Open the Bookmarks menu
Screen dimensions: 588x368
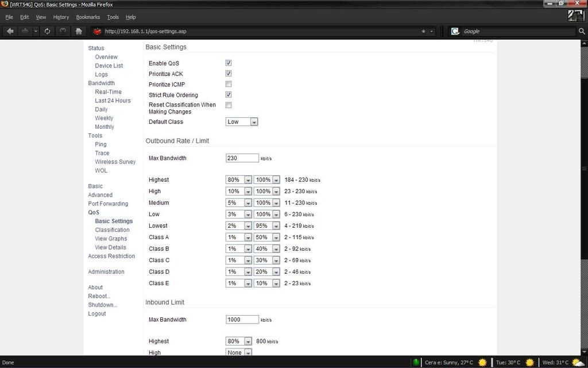point(88,17)
